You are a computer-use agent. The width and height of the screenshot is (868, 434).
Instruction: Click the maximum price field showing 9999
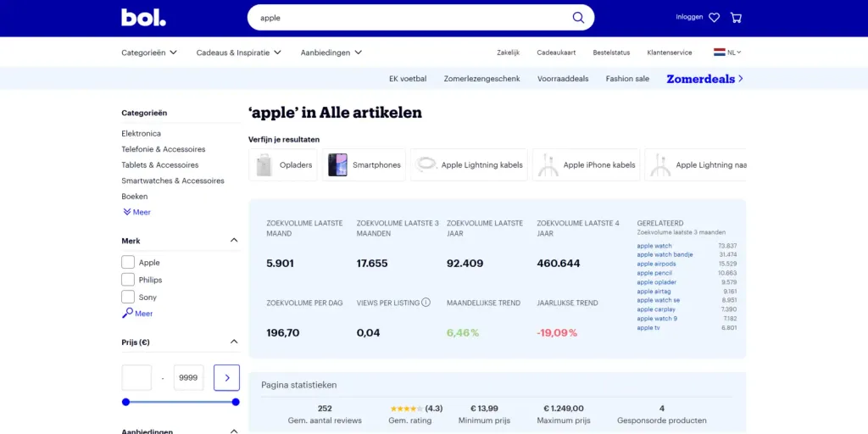pyautogui.click(x=189, y=377)
